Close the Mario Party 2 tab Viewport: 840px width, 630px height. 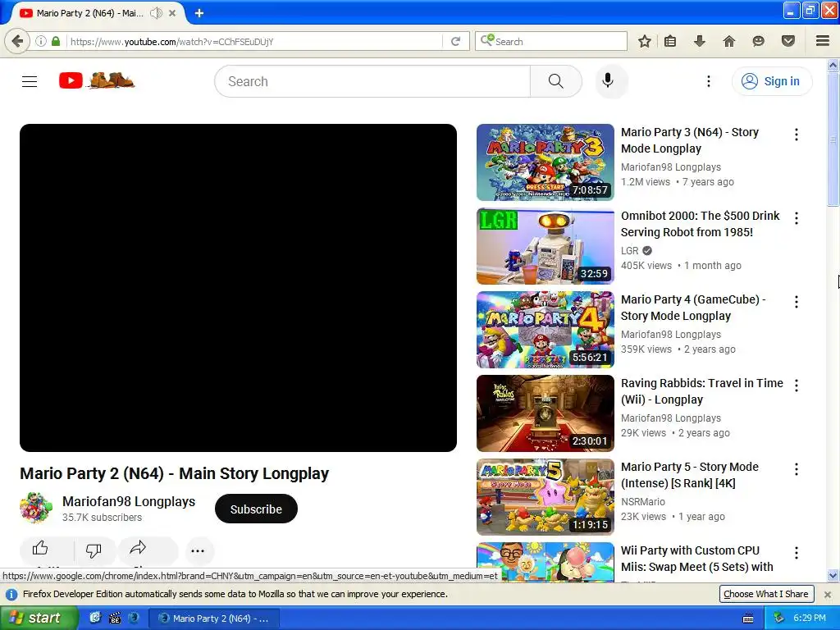[x=172, y=13]
